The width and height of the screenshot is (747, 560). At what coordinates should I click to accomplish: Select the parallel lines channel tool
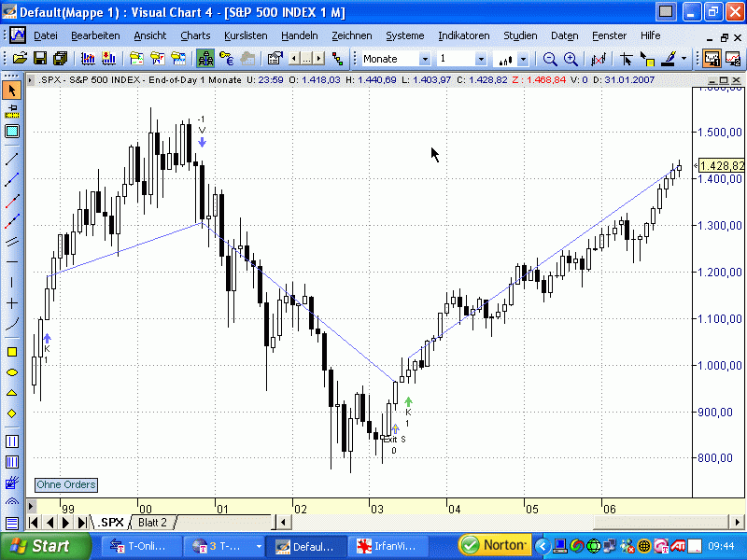pos(12,242)
